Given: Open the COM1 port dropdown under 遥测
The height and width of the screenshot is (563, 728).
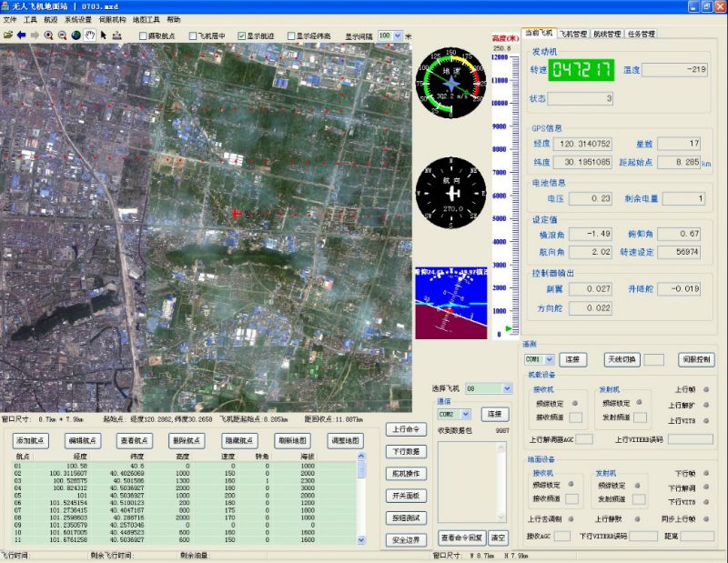Looking at the screenshot, I should tap(549, 359).
